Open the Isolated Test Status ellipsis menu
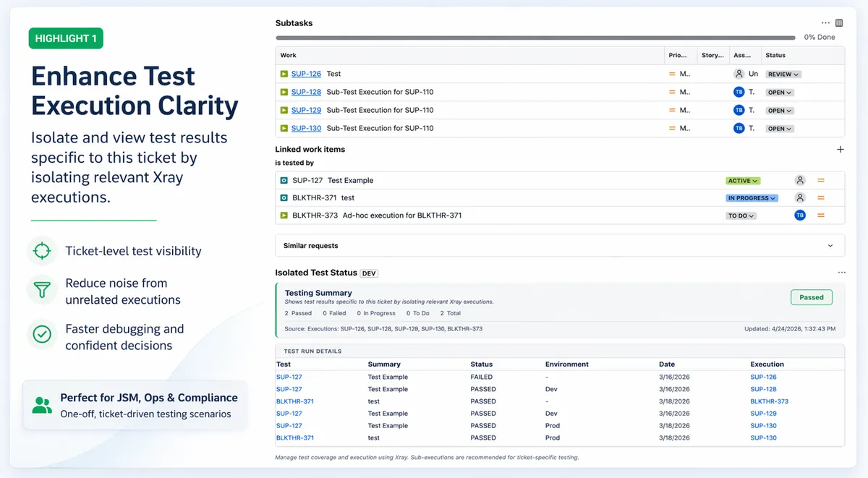Screen dimensions: 868x478 (x=841, y=273)
